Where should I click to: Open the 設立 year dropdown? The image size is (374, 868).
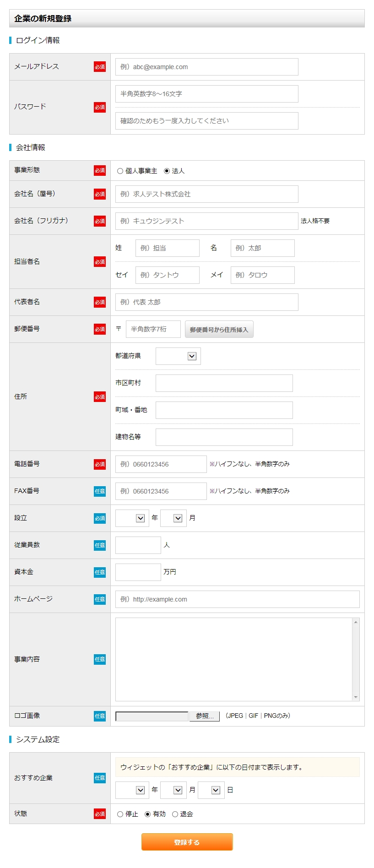pyautogui.click(x=132, y=518)
